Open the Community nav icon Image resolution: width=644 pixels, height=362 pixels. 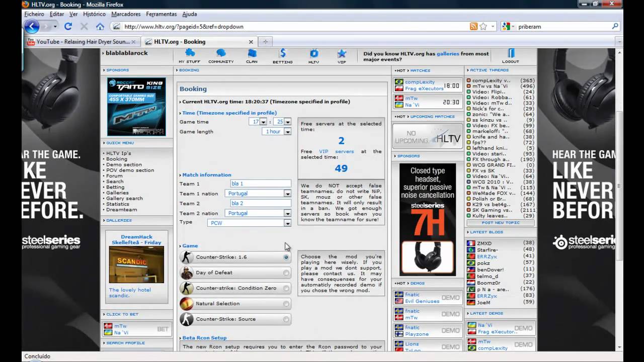[x=221, y=53]
